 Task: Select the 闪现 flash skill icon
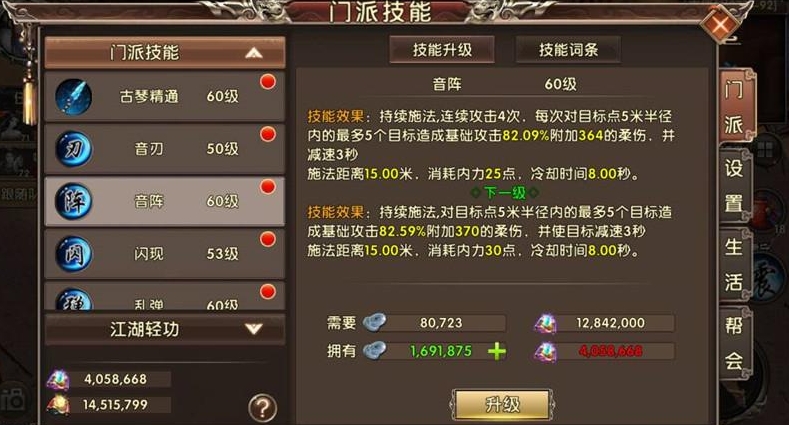tap(73, 253)
